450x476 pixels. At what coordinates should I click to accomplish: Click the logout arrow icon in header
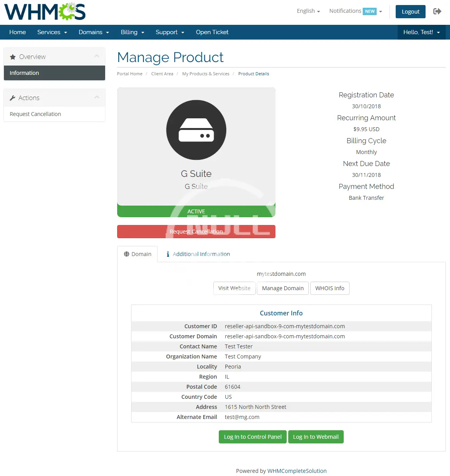(437, 11)
